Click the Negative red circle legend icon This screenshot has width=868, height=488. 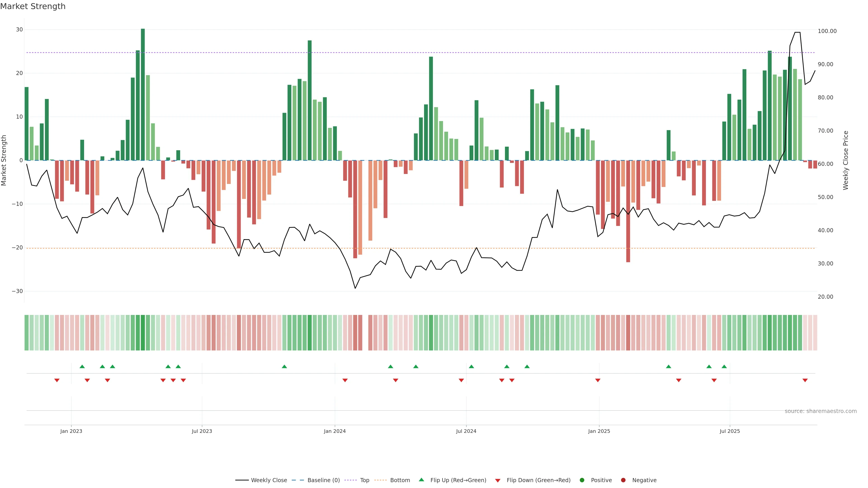pos(623,480)
